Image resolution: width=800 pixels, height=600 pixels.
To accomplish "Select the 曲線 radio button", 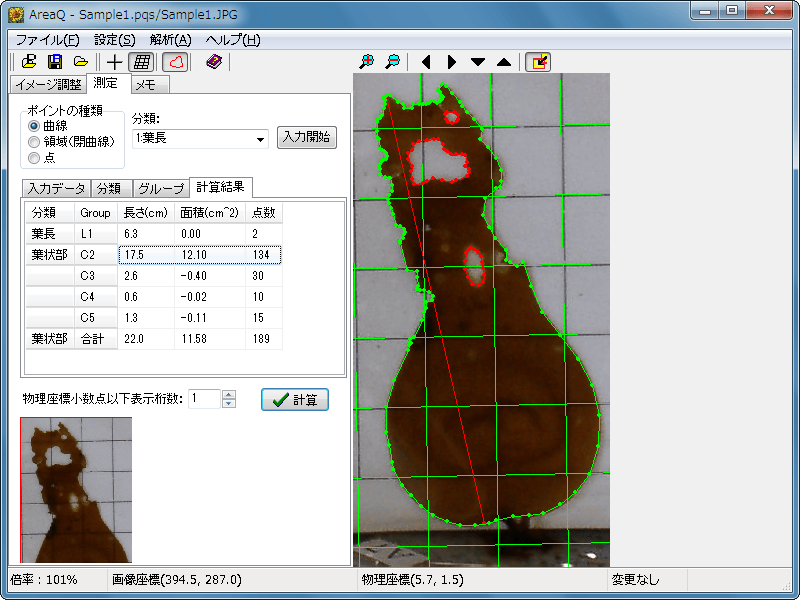I will tap(35, 126).
